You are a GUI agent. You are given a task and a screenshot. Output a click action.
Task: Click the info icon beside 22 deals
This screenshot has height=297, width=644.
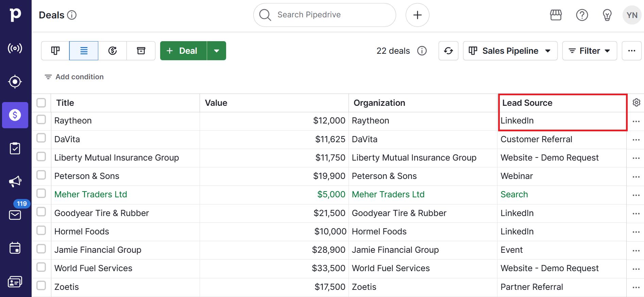point(422,51)
